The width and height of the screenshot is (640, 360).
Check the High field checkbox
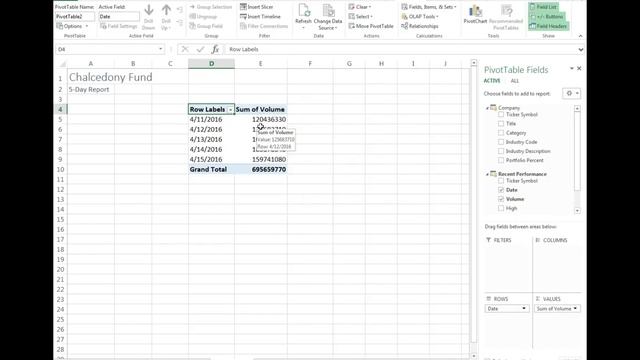[501, 208]
